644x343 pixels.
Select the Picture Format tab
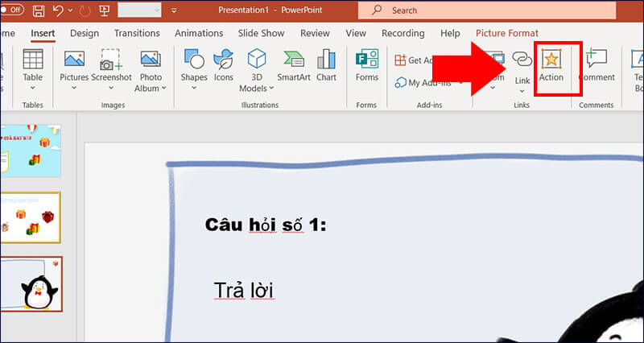(x=507, y=33)
